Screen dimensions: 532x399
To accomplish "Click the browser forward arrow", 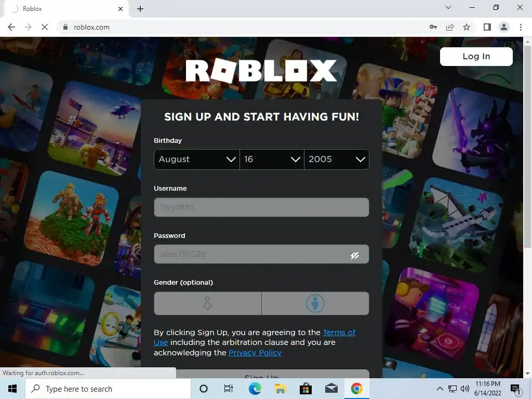I will pos(28,27).
